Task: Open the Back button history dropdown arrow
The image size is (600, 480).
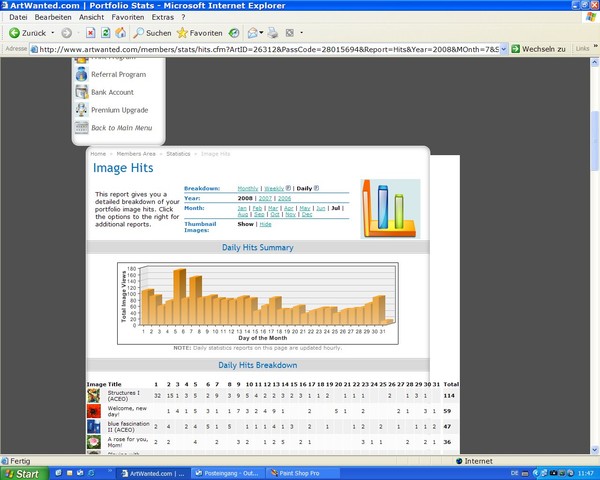Action: tap(53, 33)
